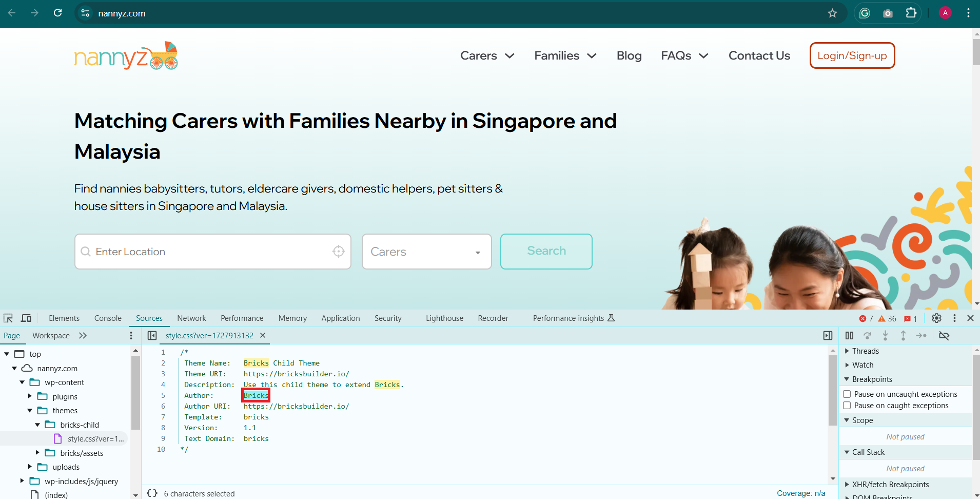Screen dimensions: 980x499
Task: Close the DevTools panel
Action: point(970,318)
